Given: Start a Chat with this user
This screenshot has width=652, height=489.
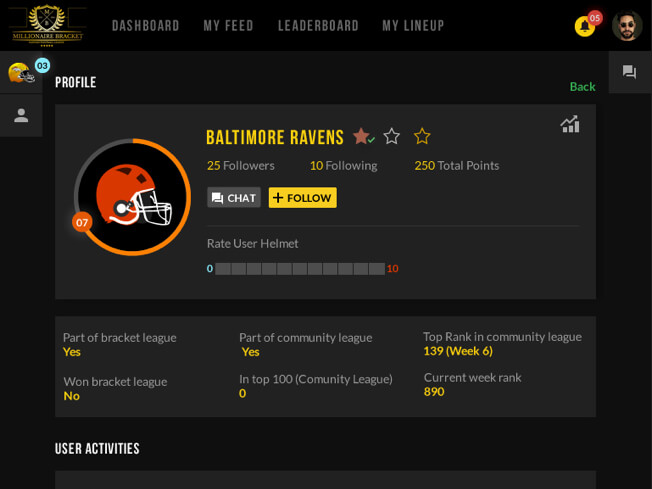Looking at the screenshot, I should 234,198.
